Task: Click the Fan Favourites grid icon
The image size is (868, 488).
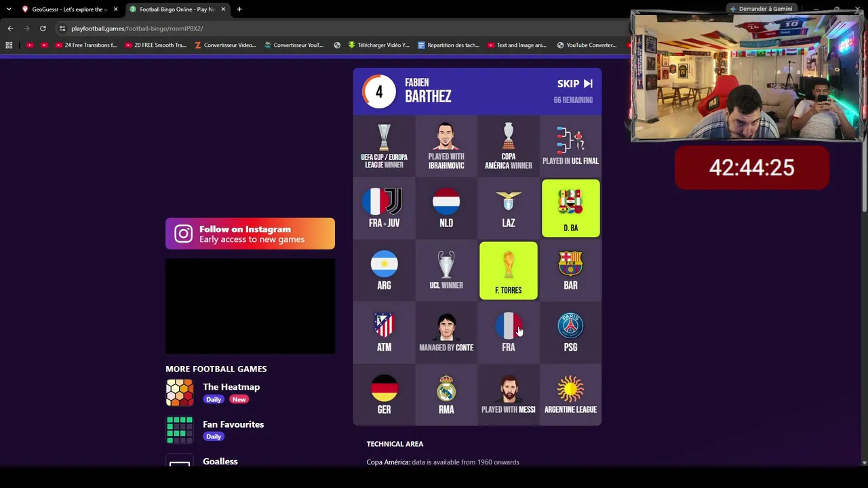Action: 180,430
